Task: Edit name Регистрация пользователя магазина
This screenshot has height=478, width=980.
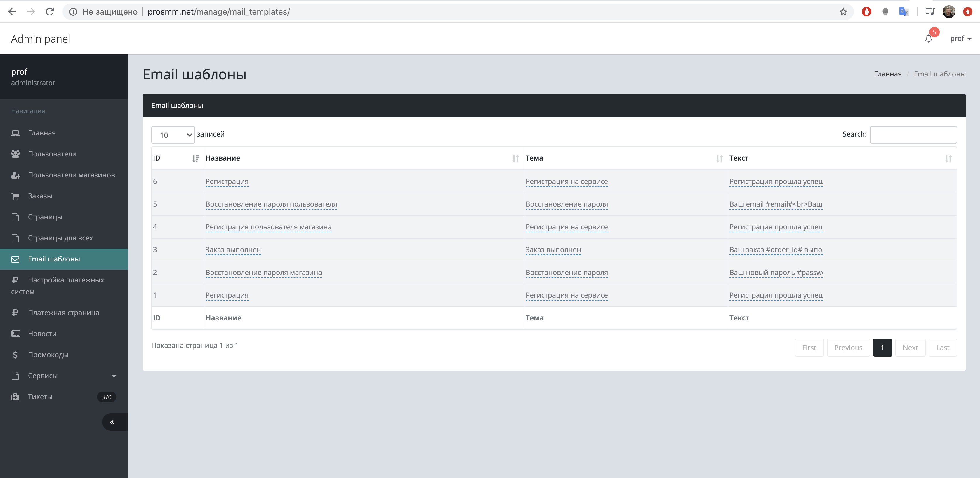Action: (x=269, y=227)
